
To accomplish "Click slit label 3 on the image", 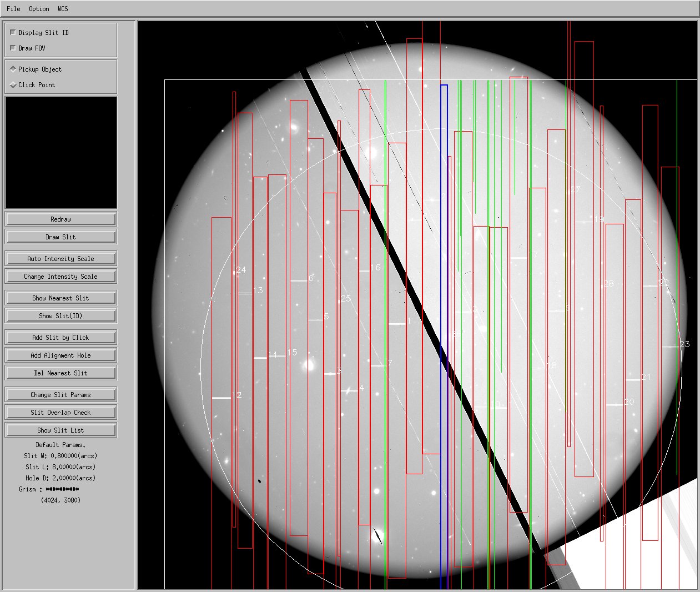I will coord(339,371).
